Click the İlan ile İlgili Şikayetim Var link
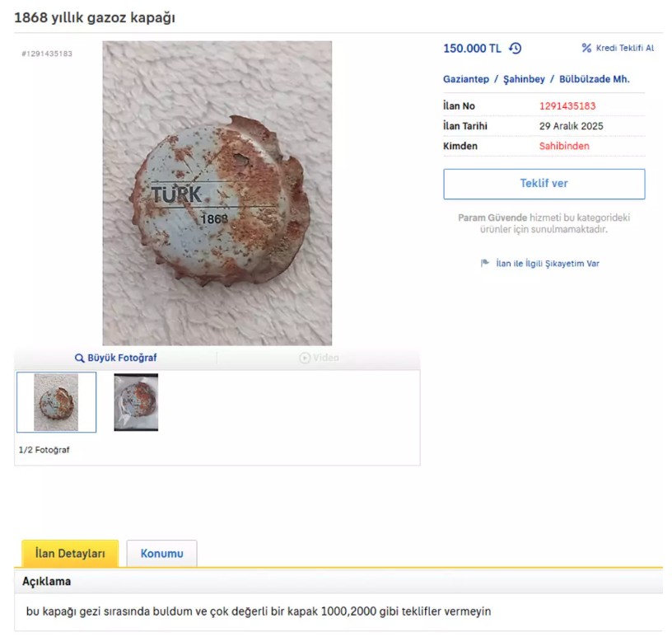 click(x=548, y=264)
